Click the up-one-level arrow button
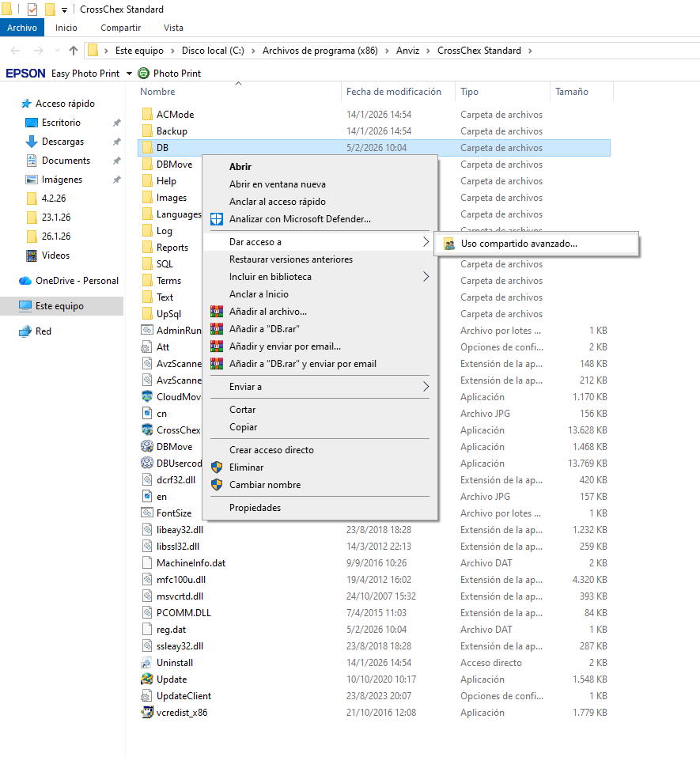This screenshot has width=700, height=757. pyautogui.click(x=74, y=50)
